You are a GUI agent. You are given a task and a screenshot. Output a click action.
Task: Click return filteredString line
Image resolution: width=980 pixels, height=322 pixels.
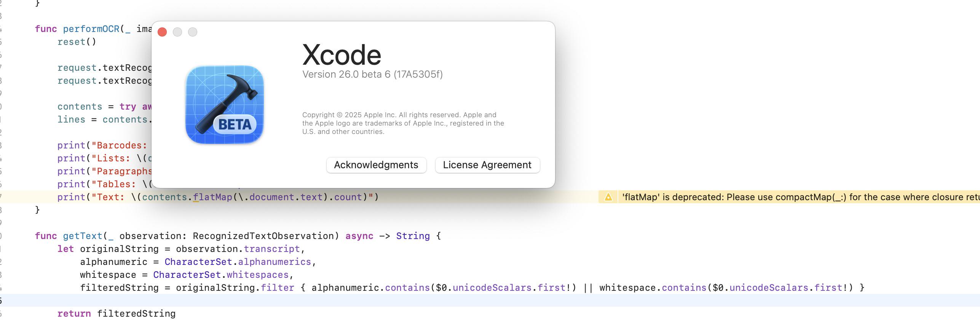click(117, 314)
